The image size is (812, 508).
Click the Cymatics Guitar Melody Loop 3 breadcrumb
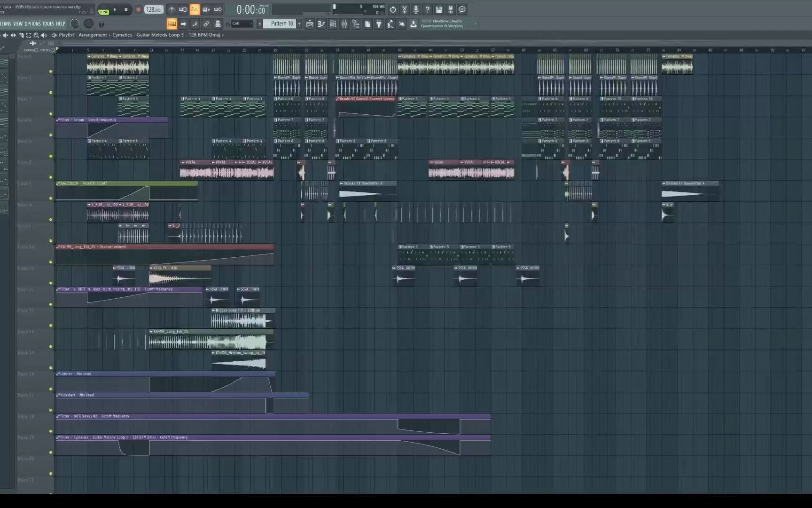[x=166, y=35]
